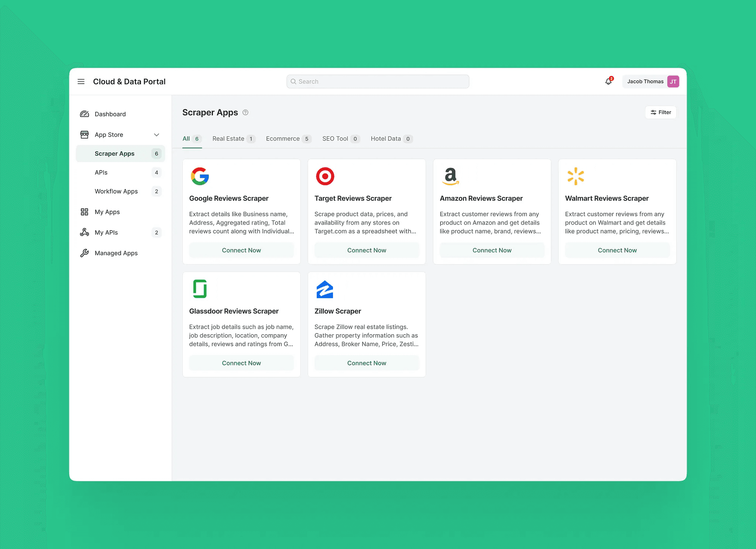Go to Managed Apps
Viewport: 756px width, 549px height.
[116, 253]
